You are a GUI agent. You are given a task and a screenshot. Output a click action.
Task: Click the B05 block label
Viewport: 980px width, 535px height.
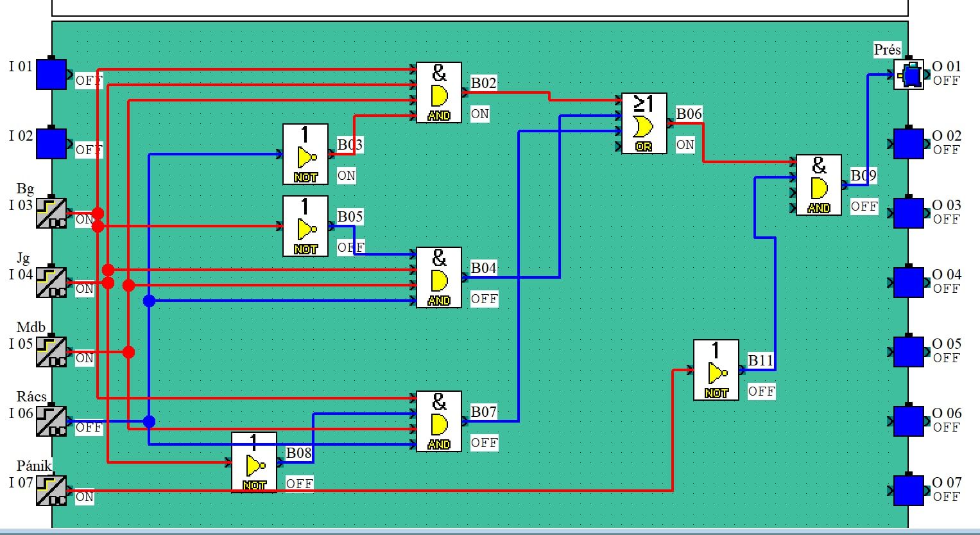tap(350, 216)
